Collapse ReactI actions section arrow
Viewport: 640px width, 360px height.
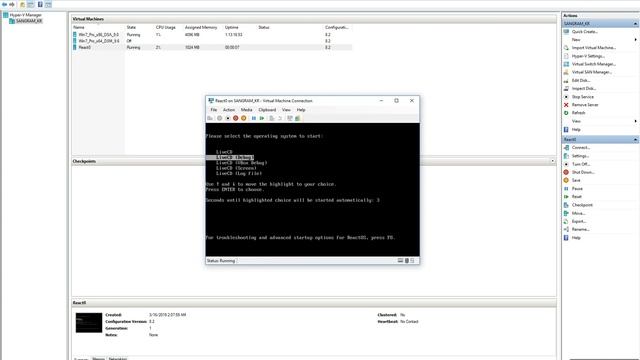(635, 140)
